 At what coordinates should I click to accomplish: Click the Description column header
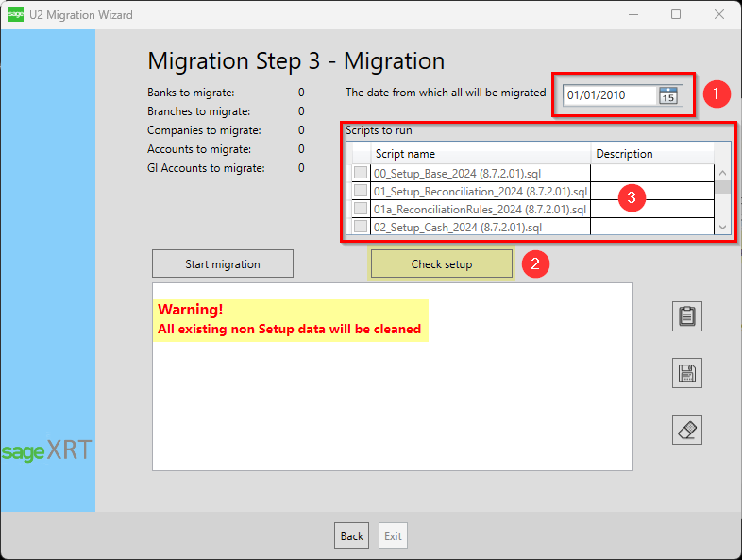(x=651, y=154)
